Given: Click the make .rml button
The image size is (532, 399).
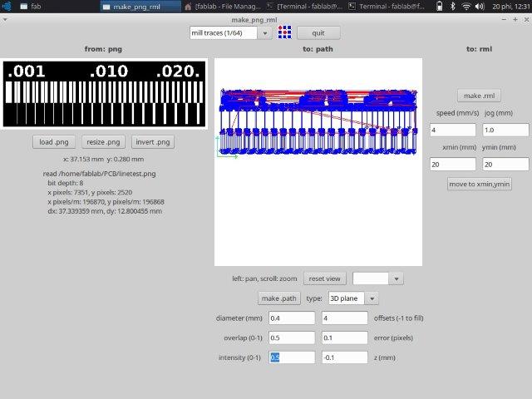Looking at the screenshot, I should click(479, 96).
